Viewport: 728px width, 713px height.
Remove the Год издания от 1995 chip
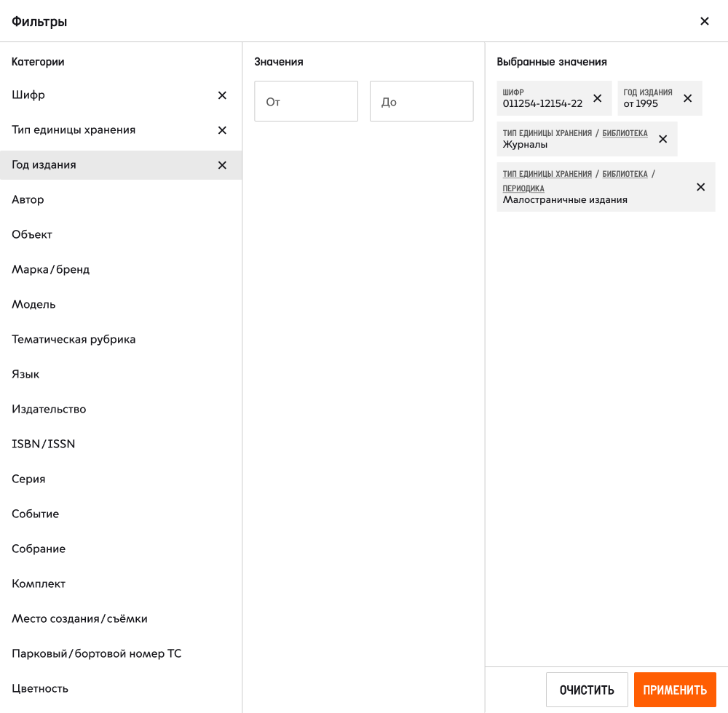tap(688, 98)
